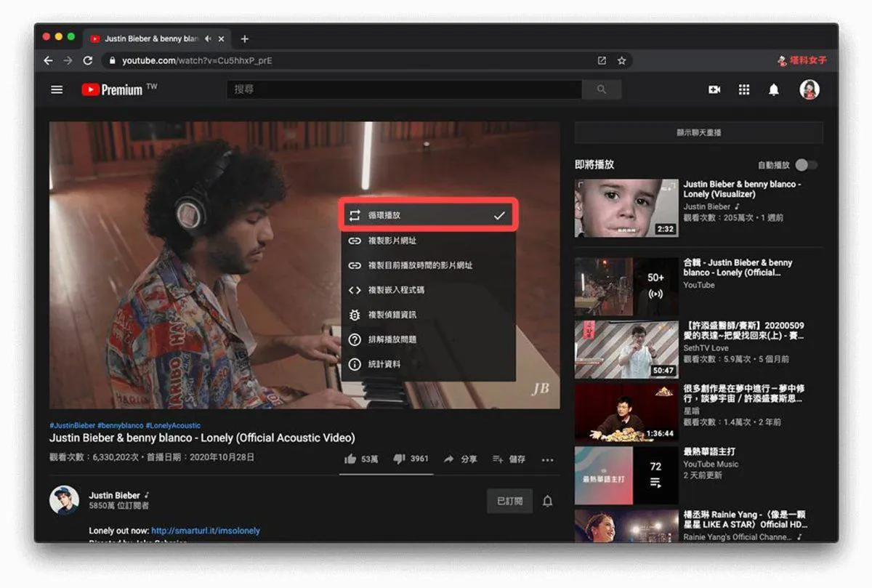Toggle the 自動播放 autoplay switch
Screen dimensions: 872x588
(x=806, y=165)
